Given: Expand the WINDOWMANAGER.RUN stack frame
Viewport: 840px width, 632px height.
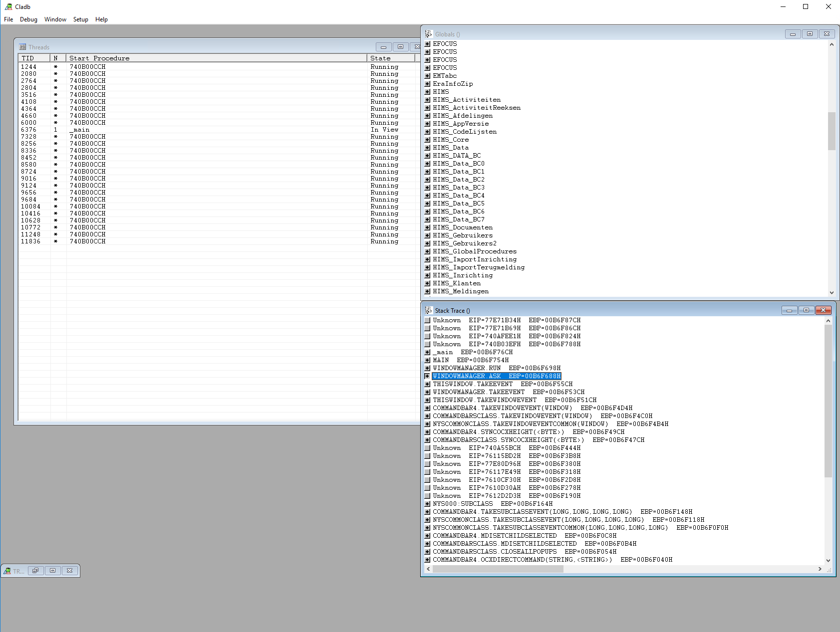Looking at the screenshot, I should click(x=427, y=368).
